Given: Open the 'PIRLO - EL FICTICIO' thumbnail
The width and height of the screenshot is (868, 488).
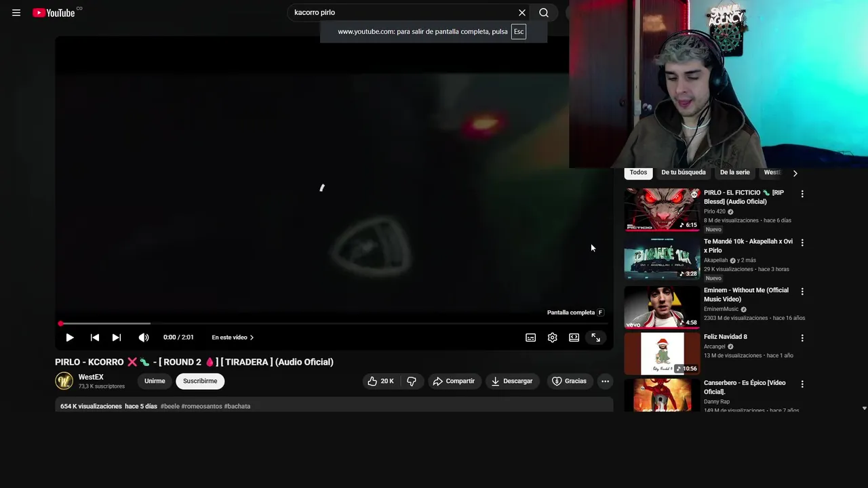Looking at the screenshot, I should [x=662, y=209].
